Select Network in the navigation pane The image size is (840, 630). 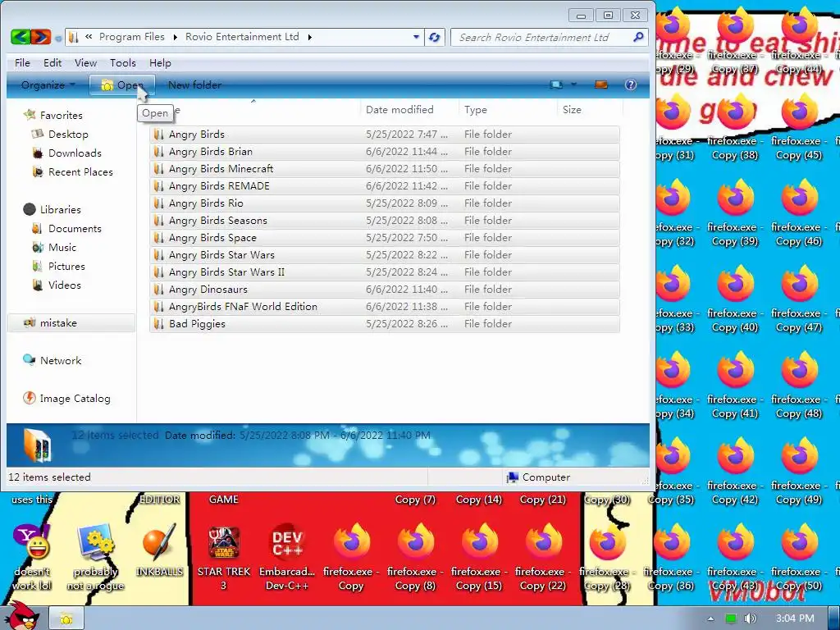click(x=61, y=361)
